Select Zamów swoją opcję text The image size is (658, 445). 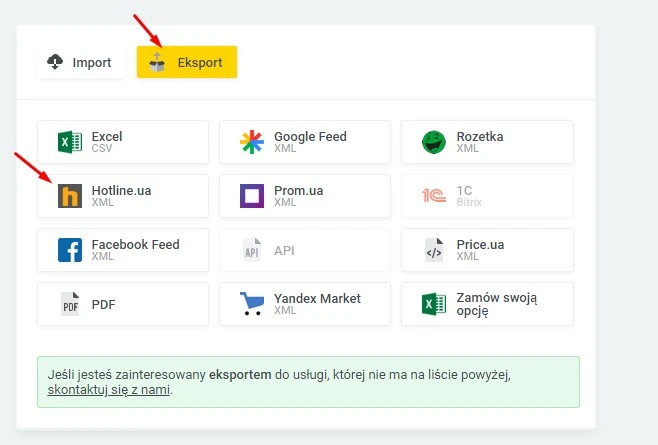tap(496, 304)
